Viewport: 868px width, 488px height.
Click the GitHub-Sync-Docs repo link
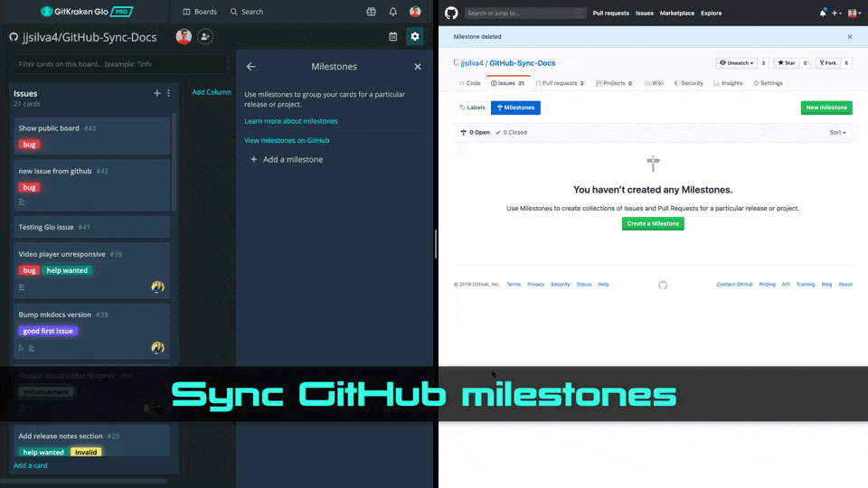click(522, 63)
